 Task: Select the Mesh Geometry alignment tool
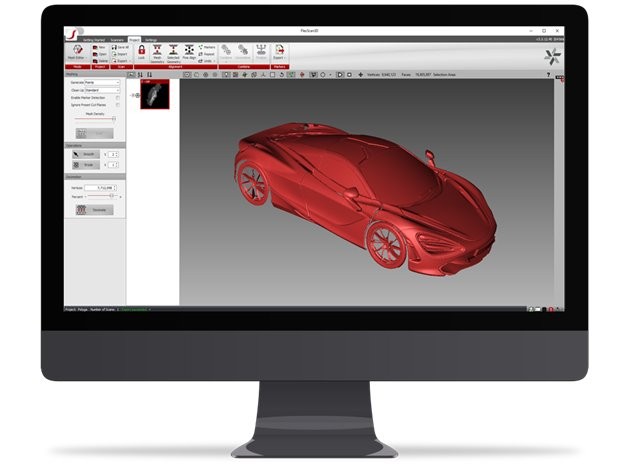click(x=158, y=51)
